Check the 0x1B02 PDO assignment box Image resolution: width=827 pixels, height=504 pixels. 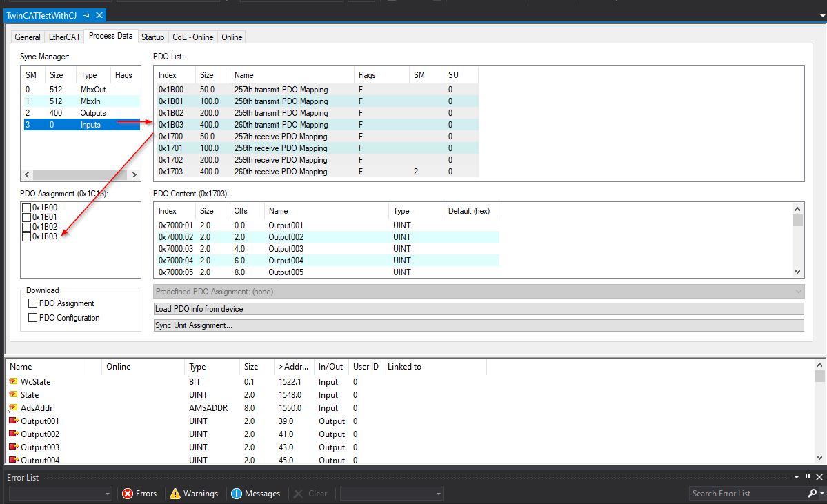[x=26, y=227]
